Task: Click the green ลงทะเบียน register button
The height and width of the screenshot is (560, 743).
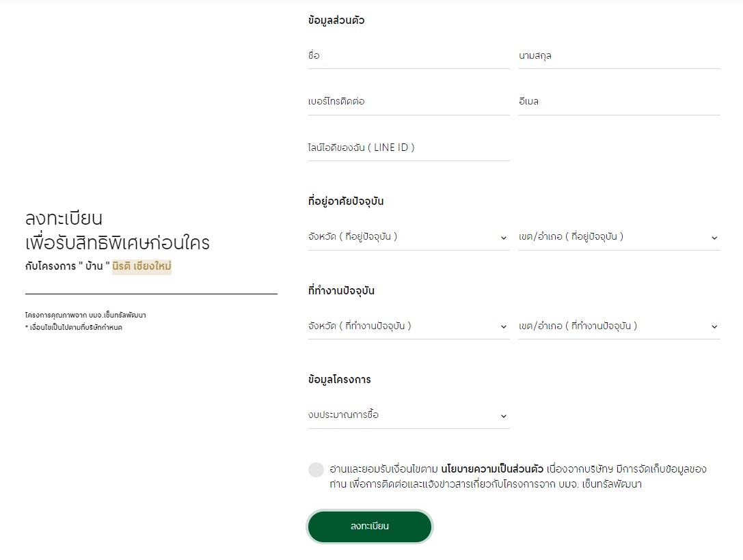Action: (370, 527)
